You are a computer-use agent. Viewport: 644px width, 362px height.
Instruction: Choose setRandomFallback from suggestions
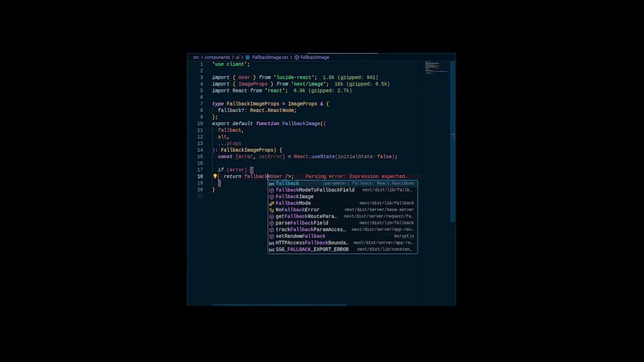point(343,236)
